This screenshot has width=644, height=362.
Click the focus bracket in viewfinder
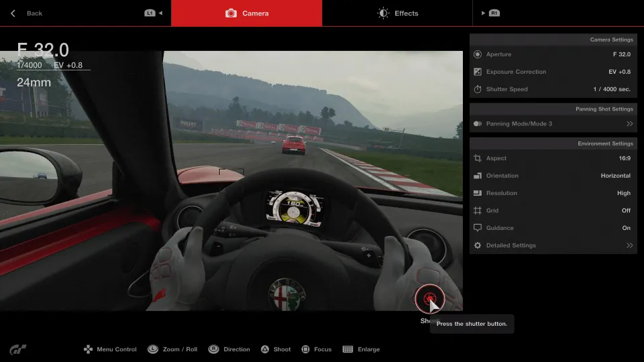pyautogui.click(x=231, y=180)
